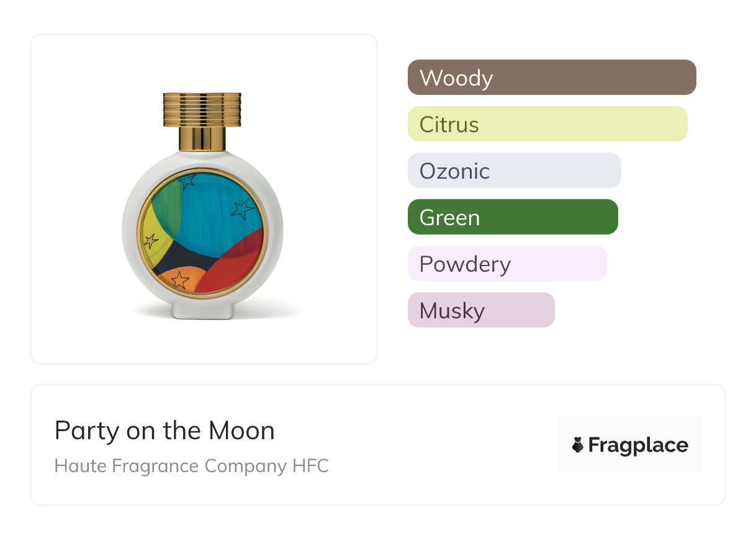This screenshot has width=756, height=536.
Task: Click the Haute Fragrance Company HFC brand name
Action: pyautogui.click(x=191, y=466)
